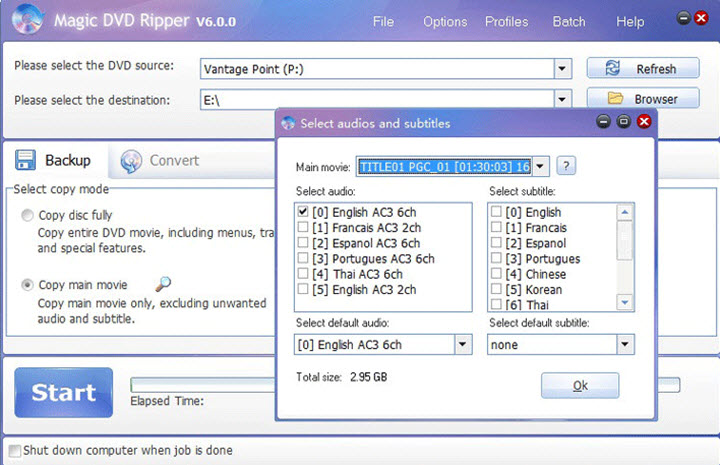The height and width of the screenshot is (465, 720).
Task: Click the subtitle list scroll up arrow
Action: coord(624,212)
